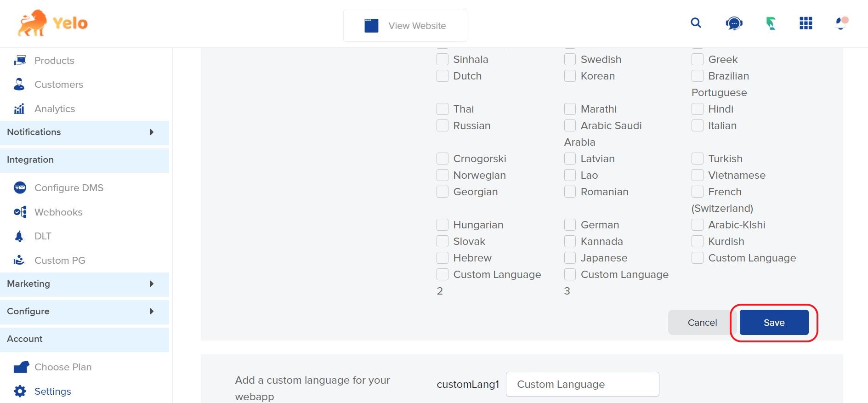Expand the Marketing section arrow

tap(152, 284)
